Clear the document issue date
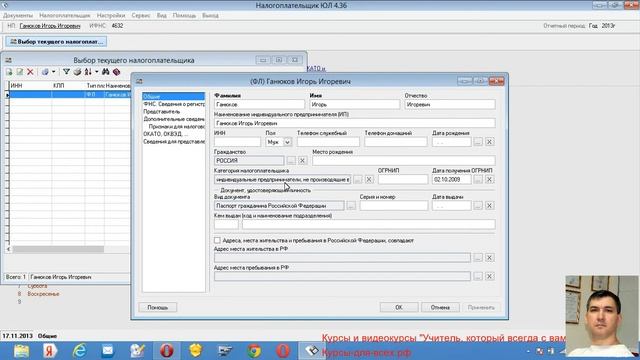 [x=489, y=206]
